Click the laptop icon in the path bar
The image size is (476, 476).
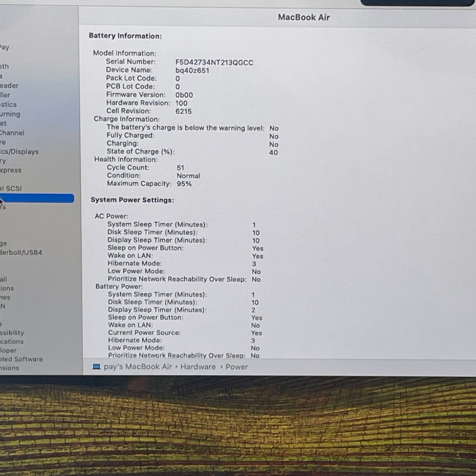pos(96,367)
